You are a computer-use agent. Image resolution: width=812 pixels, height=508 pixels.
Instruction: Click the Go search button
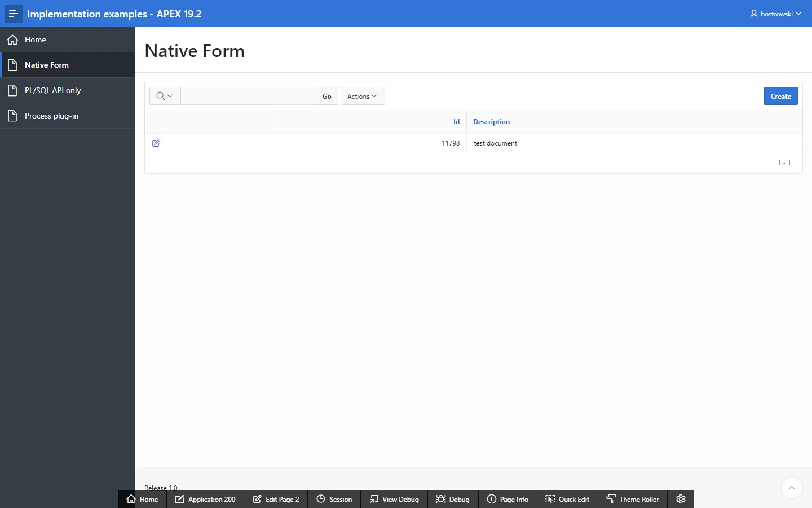coord(327,96)
